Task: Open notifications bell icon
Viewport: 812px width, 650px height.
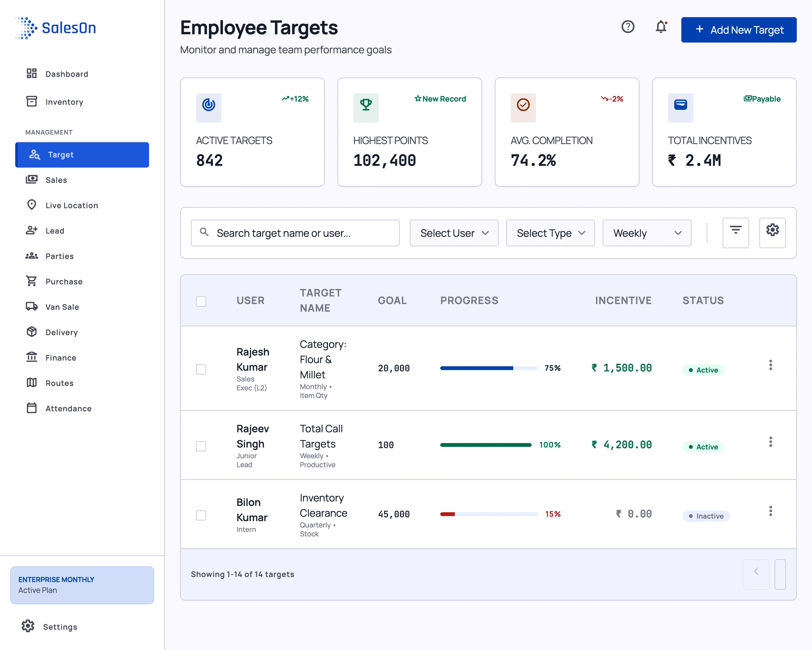Action: [661, 27]
